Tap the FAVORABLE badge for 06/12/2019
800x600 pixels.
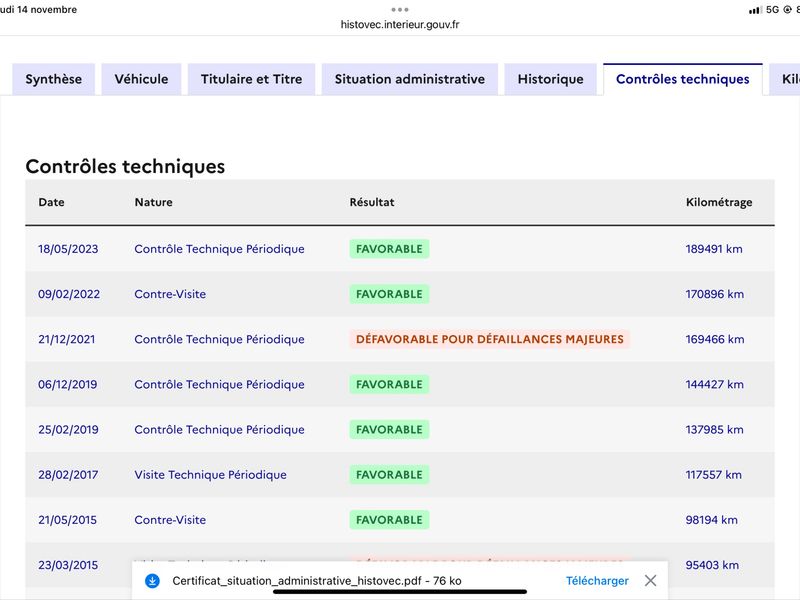389,384
